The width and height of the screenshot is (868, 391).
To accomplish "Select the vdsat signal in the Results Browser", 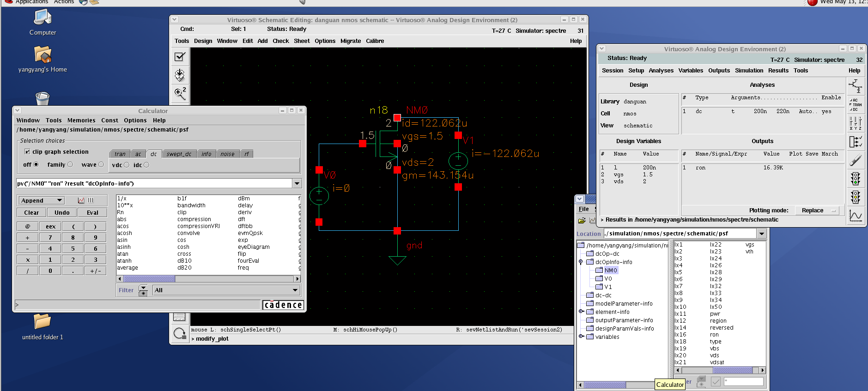I will tap(717, 362).
